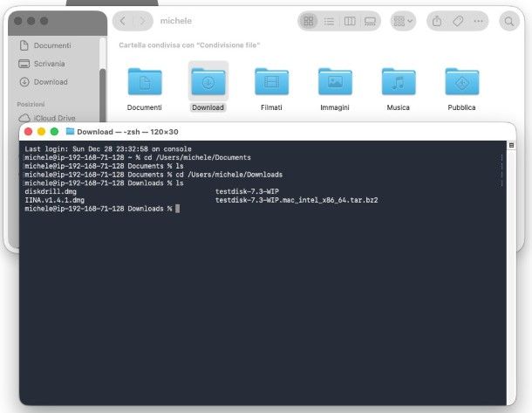Open the Documenti folder icon
The height and width of the screenshot is (413, 532).
point(145,81)
